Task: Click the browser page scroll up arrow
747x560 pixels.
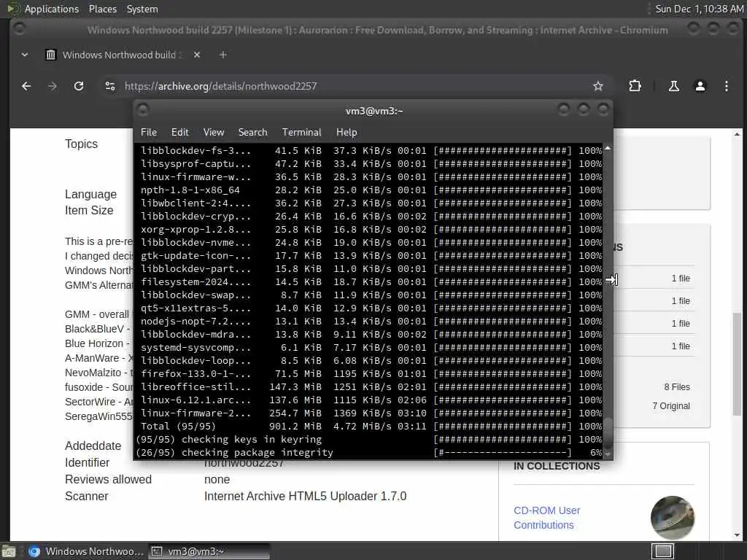Action: pyautogui.click(x=737, y=134)
